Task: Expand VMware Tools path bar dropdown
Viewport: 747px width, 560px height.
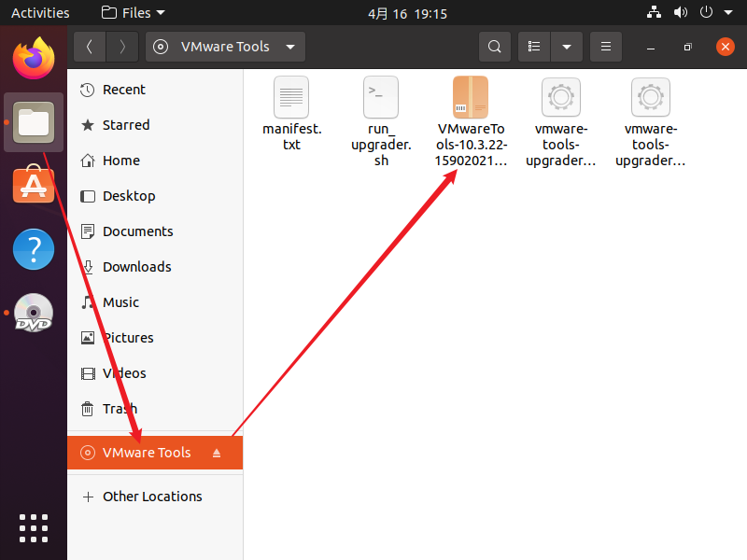Action: coord(290,47)
